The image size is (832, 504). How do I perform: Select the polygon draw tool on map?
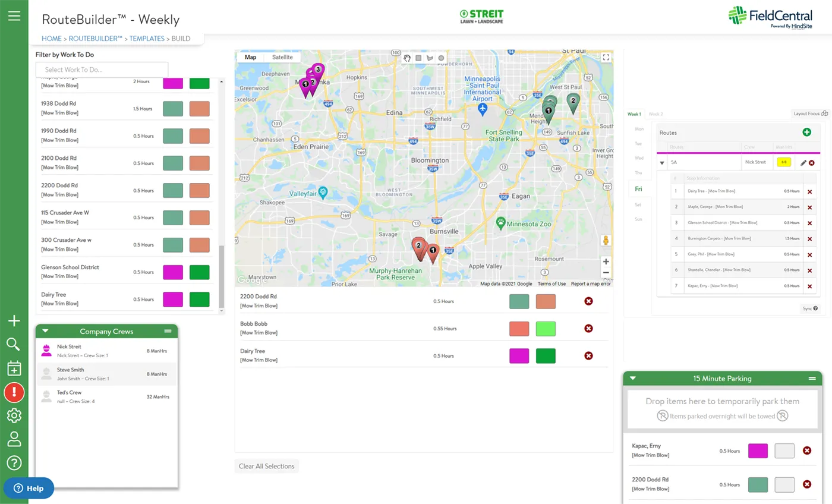coord(430,58)
